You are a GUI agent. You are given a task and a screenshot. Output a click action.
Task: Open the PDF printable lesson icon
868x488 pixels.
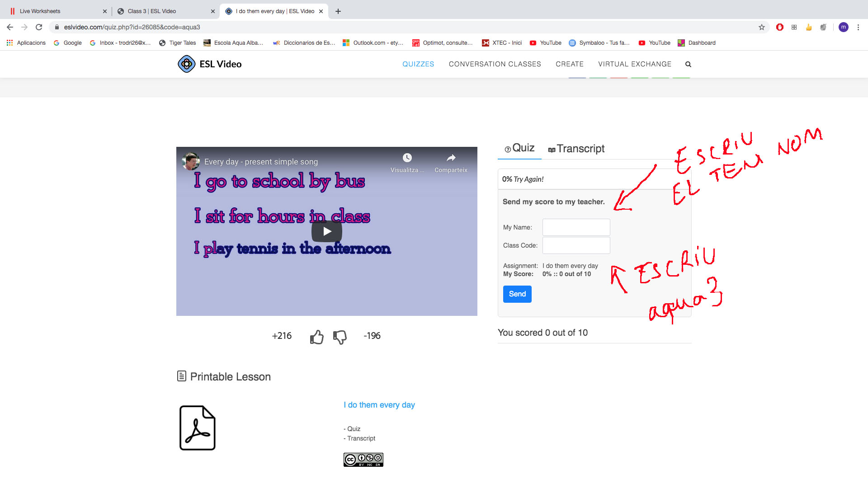click(197, 427)
